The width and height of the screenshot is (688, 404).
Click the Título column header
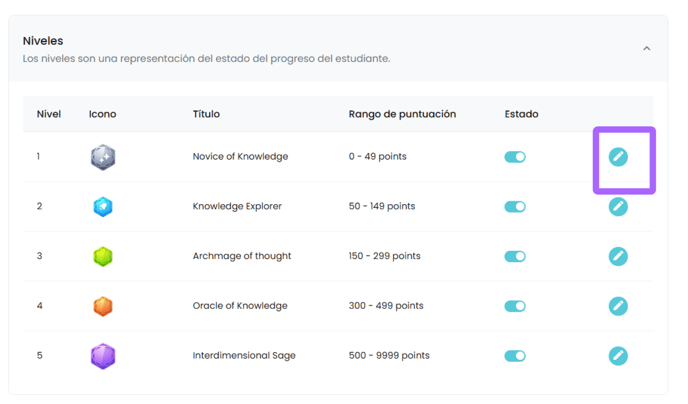(x=206, y=114)
